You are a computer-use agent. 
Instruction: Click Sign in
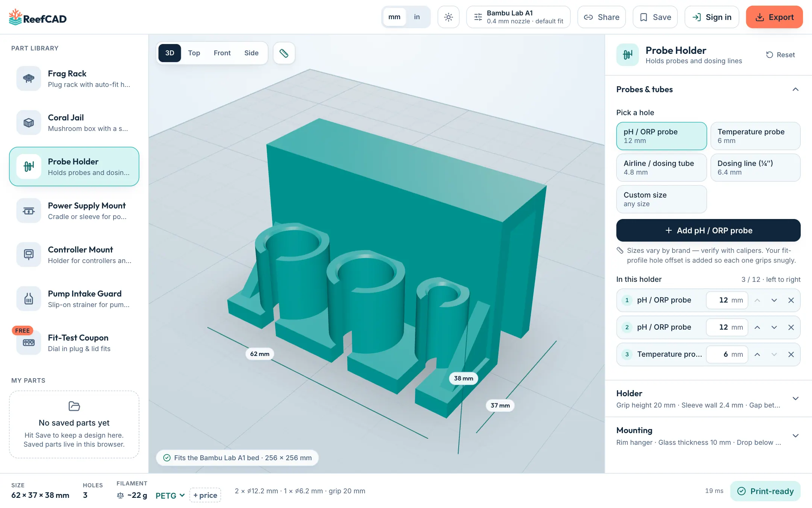712,17
